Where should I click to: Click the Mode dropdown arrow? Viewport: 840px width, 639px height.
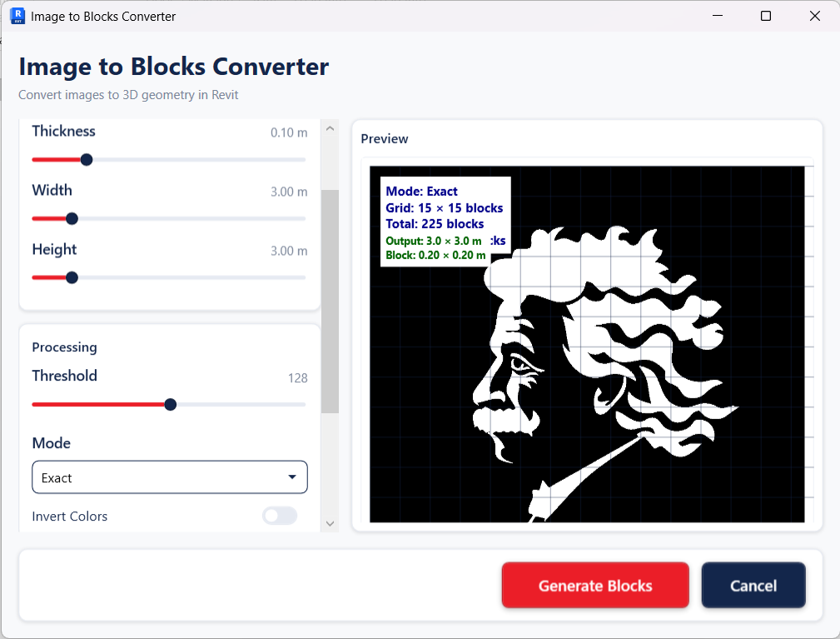tap(292, 477)
